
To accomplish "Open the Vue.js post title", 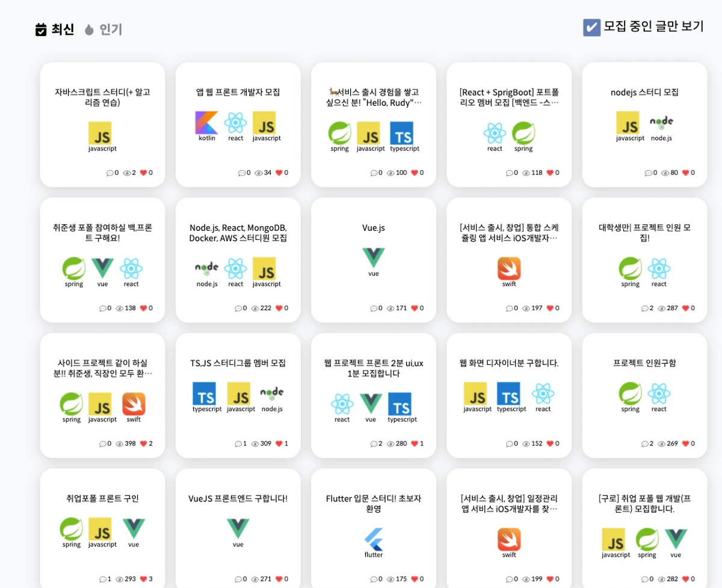I will click(374, 228).
